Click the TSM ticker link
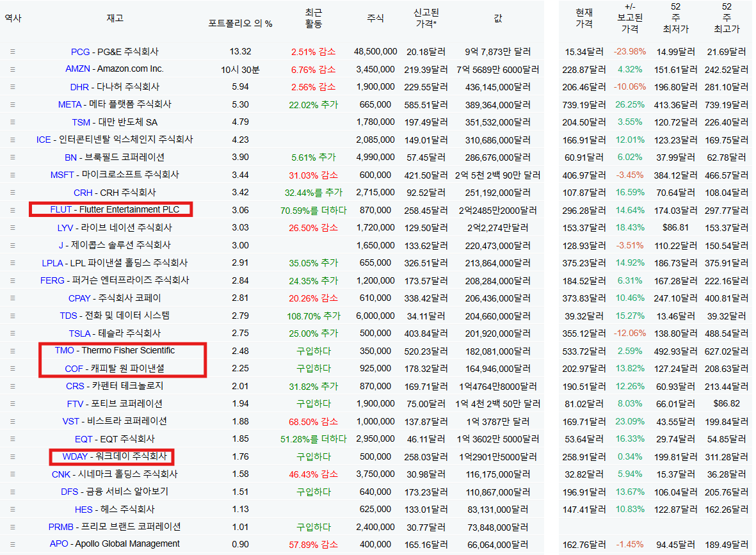Viewport: 756px width, 555px height. point(81,122)
